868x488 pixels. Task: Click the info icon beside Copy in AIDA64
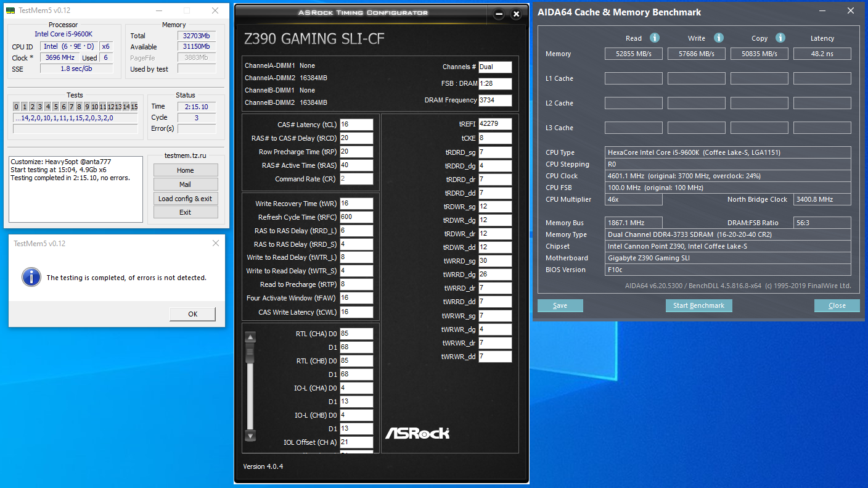pos(780,38)
